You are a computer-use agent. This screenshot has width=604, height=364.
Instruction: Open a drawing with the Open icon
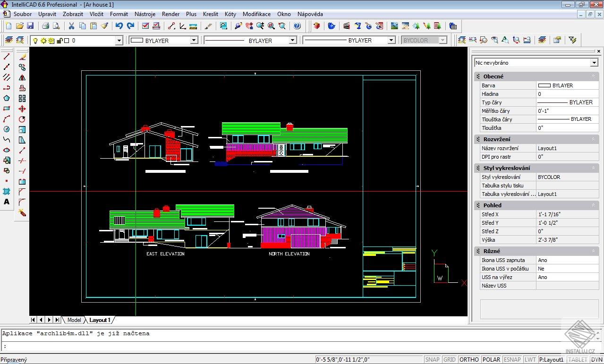click(20, 26)
